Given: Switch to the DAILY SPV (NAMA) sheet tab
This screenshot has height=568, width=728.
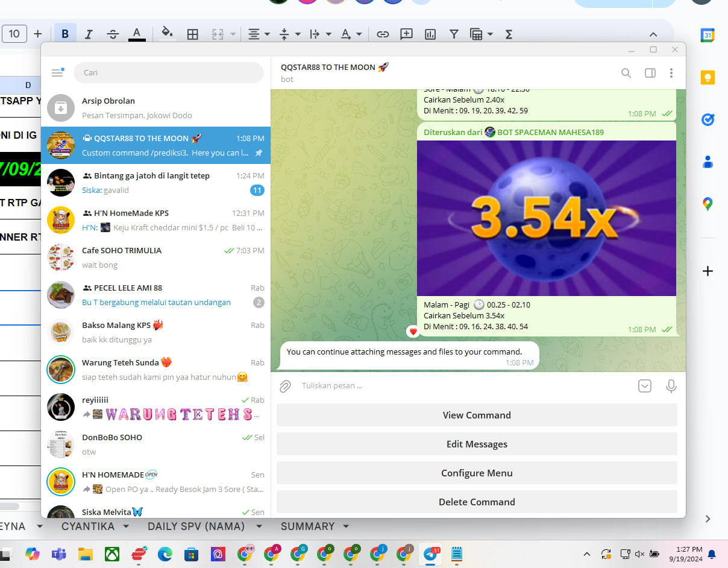Looking at the screenshot, I should 196,526.
